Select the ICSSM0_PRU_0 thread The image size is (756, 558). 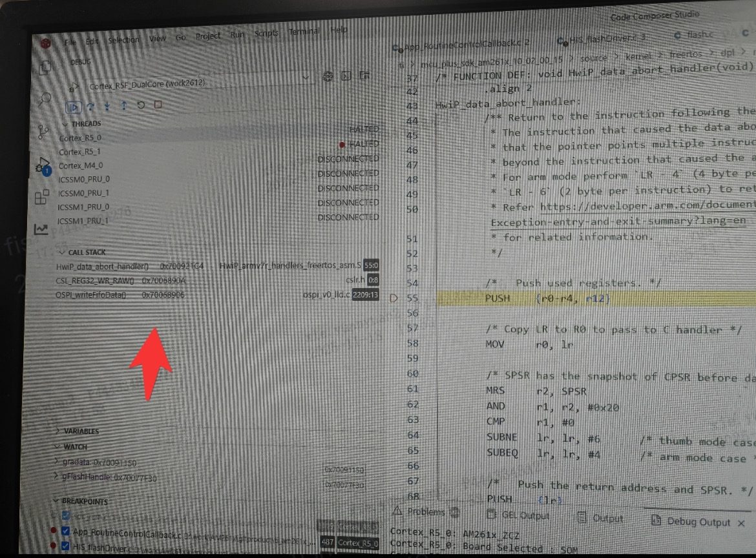tap(218, 177)
